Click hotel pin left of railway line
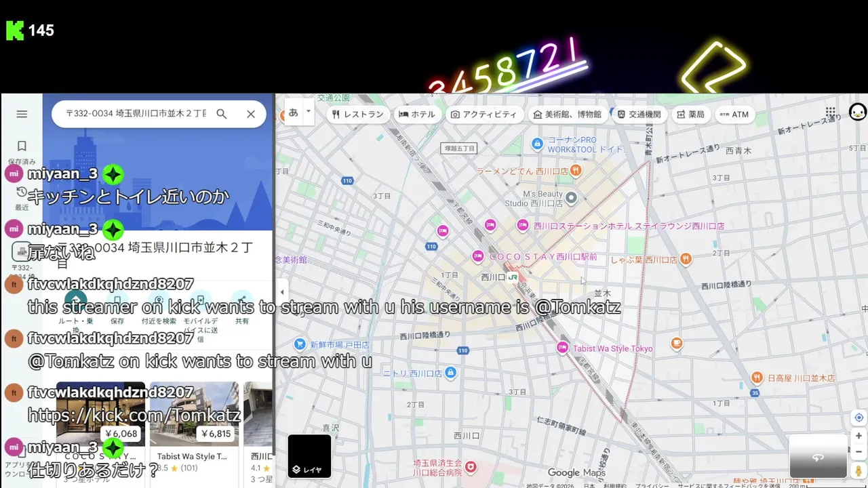This screenshot has height=488, width=868. [x=443, y=231]
